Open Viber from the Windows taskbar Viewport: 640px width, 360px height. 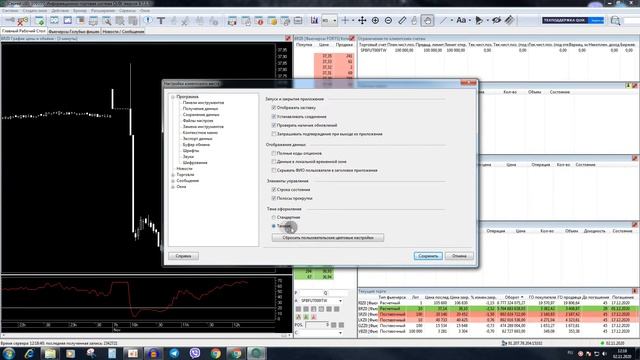coord(195,353)
